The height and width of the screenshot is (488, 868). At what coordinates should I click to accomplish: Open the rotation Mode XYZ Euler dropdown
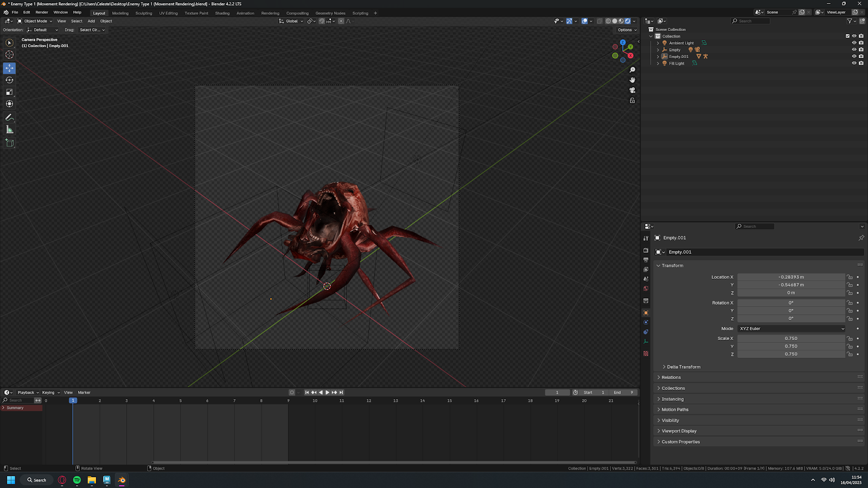pos(791,329)
